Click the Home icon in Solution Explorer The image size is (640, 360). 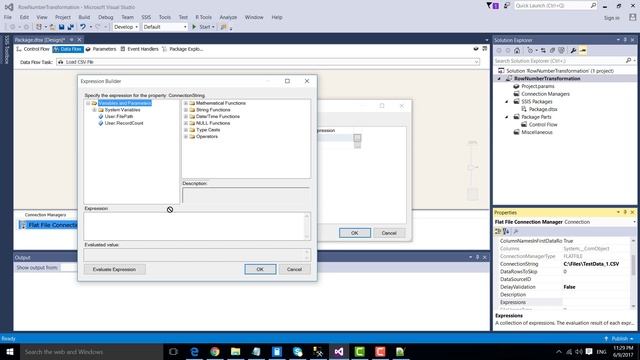pyautogui.click(x=517, y=51)
